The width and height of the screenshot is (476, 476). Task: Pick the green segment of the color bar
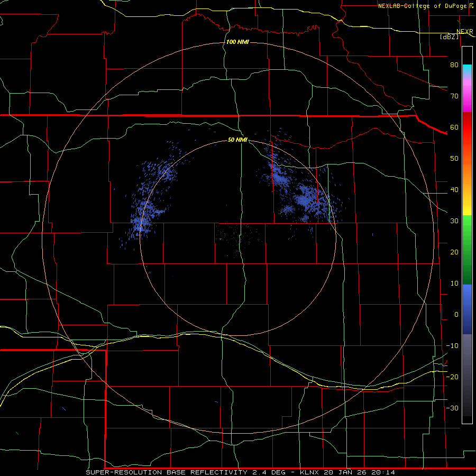tap(467, 250)
